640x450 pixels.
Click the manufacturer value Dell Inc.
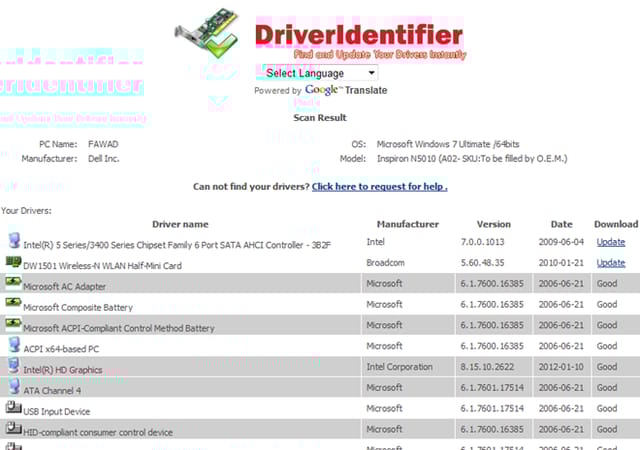(104, 158)
